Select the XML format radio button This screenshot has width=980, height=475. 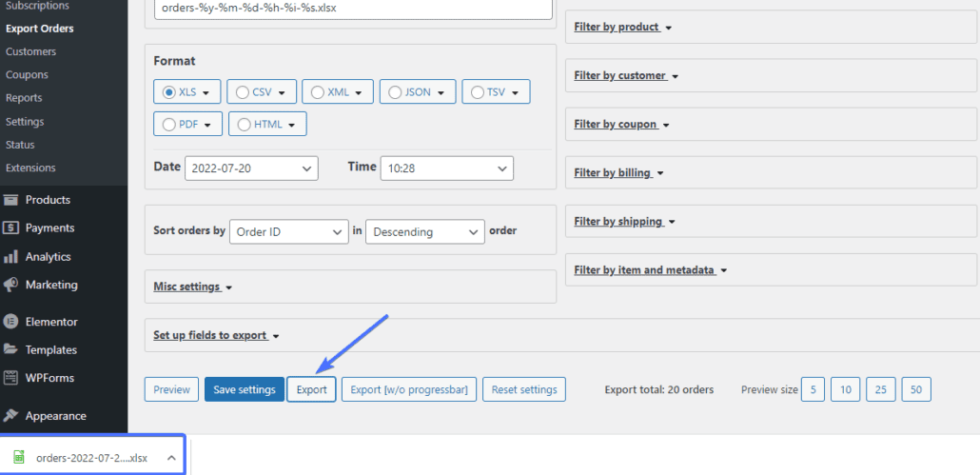point(318,92)
